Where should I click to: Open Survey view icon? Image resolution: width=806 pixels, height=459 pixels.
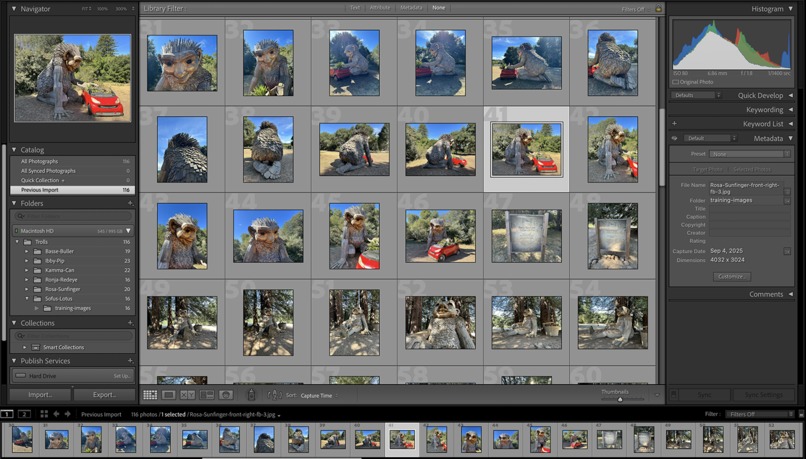tap(207, 395)
